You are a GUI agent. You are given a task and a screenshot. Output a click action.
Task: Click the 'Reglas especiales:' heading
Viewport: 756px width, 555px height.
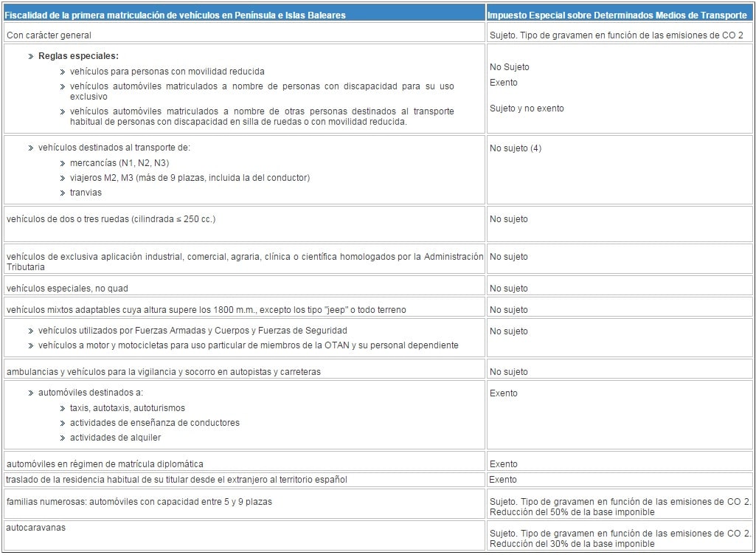pyautogui.click(x=78, y=56)
